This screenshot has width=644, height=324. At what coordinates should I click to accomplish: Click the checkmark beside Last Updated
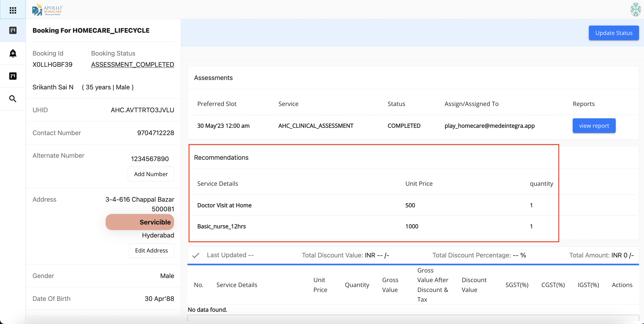(196, 255)
